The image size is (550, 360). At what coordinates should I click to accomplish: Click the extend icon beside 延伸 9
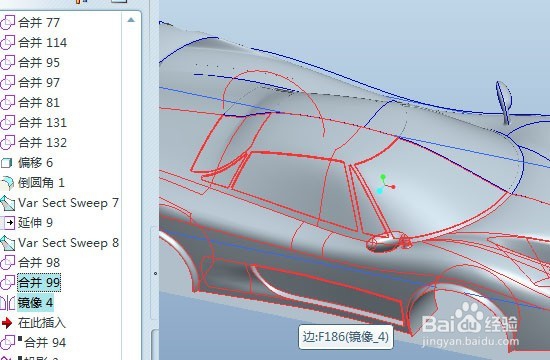tap(8, 222)
